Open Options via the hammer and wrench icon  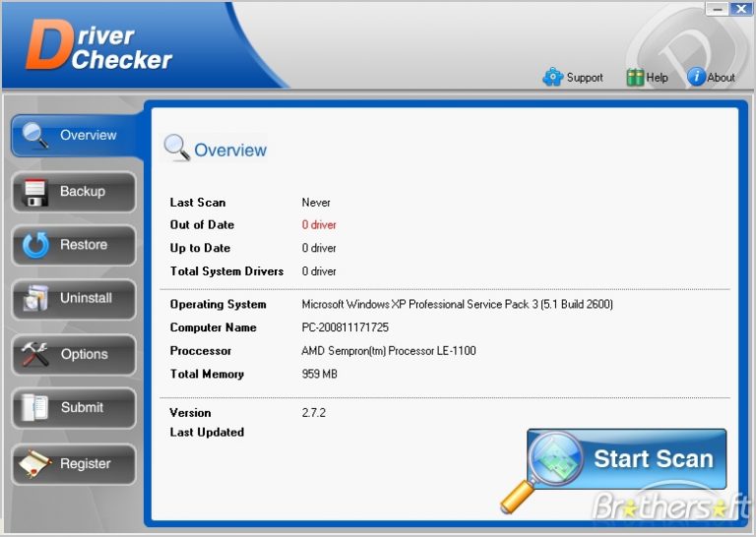36,354
